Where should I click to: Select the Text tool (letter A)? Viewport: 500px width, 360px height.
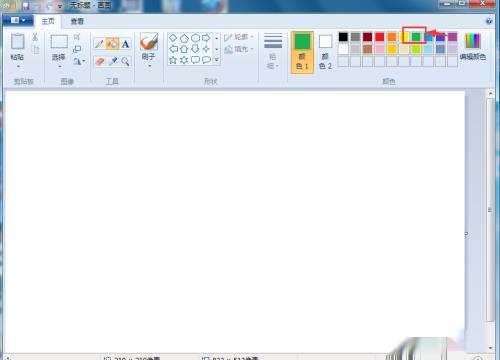(125, 44)
